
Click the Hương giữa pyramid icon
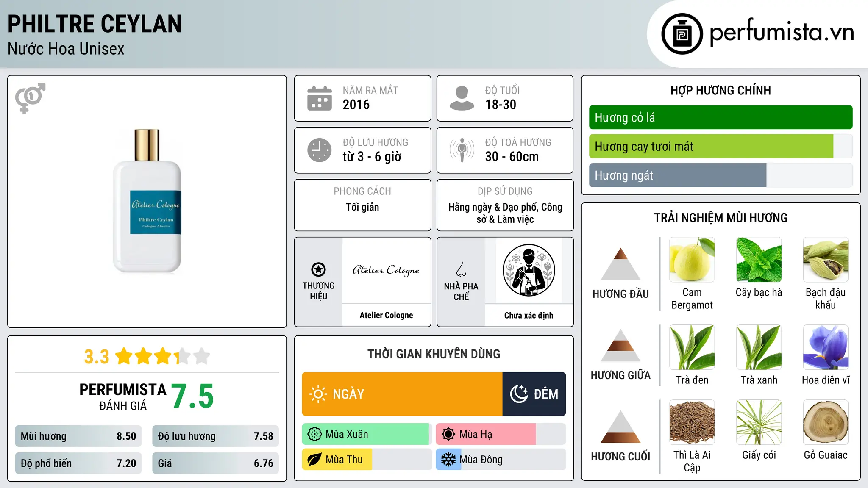click(620, 345)
